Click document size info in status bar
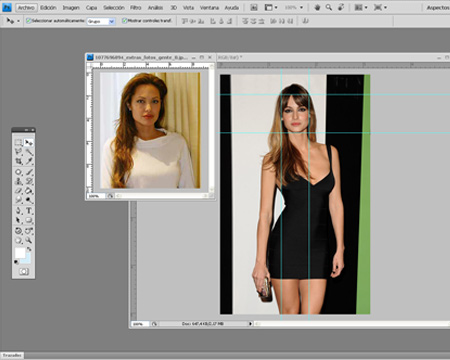Viewport: 450px width, 360px height. click(203, 324)
